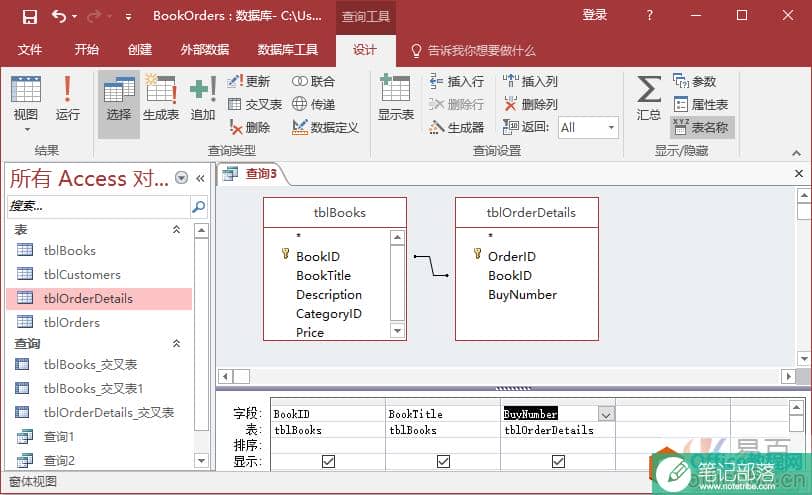The image size is (812, 495).
Task: Select tblOrders table
Action: tap(99, 322)
